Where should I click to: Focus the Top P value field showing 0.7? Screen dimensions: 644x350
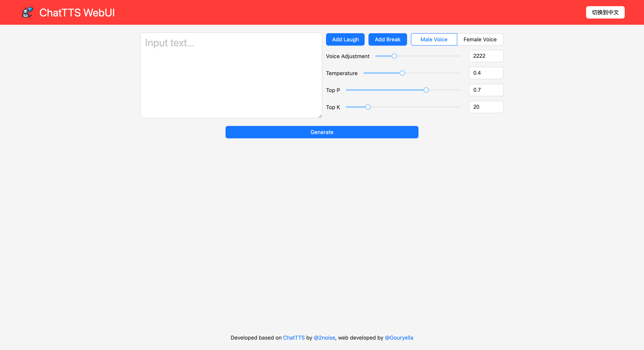click(x=486, y=90)
